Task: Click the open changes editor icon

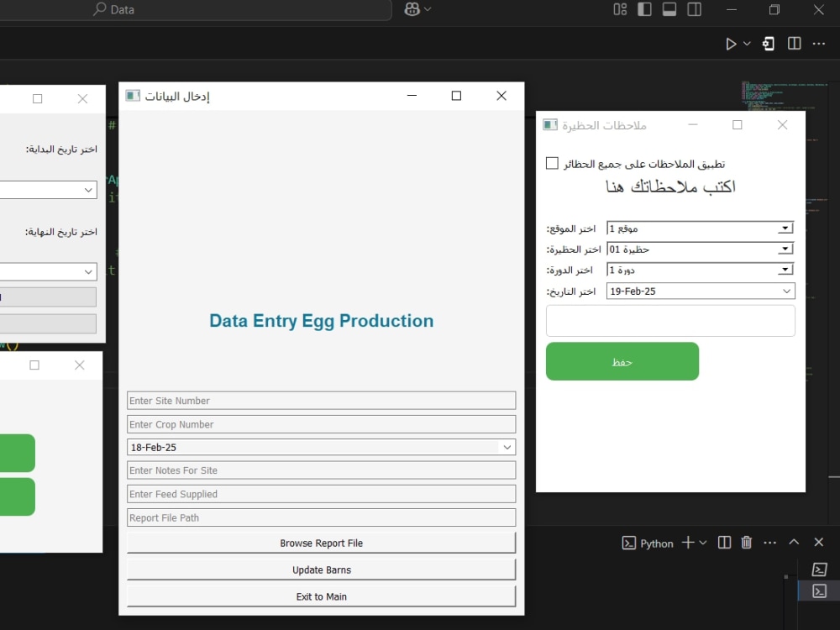Action: (769, 44)
